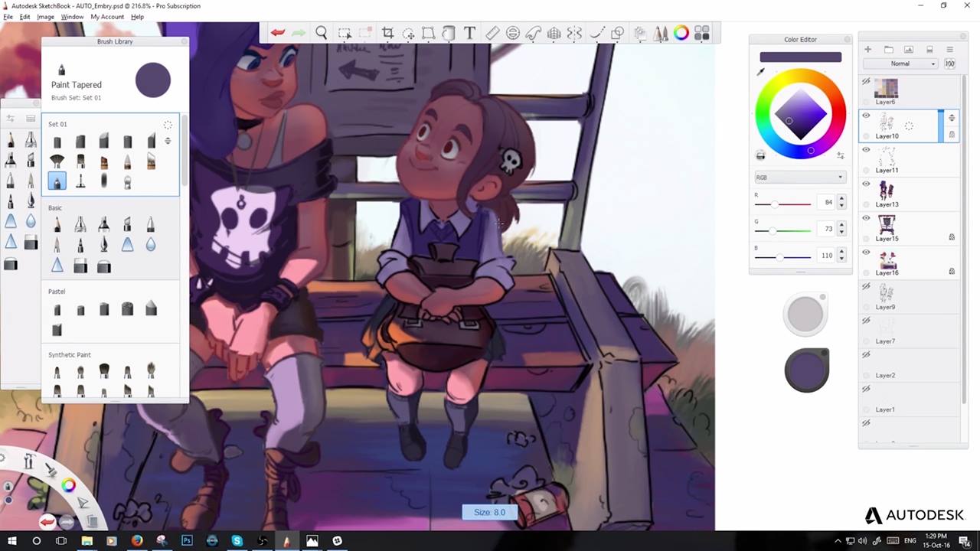This screenshot has height=551, width=980.
Task: Add a new layer with plus button
Action: [868, 50]
